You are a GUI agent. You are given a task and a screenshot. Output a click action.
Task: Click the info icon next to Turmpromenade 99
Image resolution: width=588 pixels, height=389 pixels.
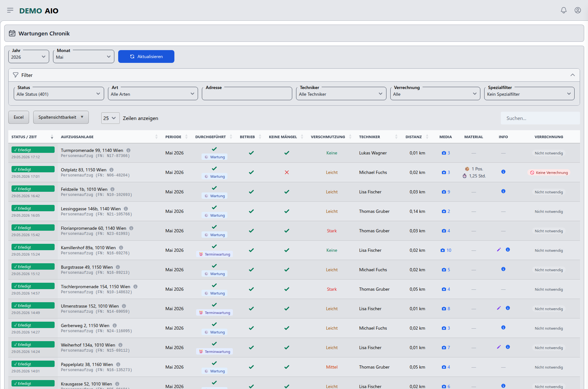pyautogui.click(x=128, y=150)
